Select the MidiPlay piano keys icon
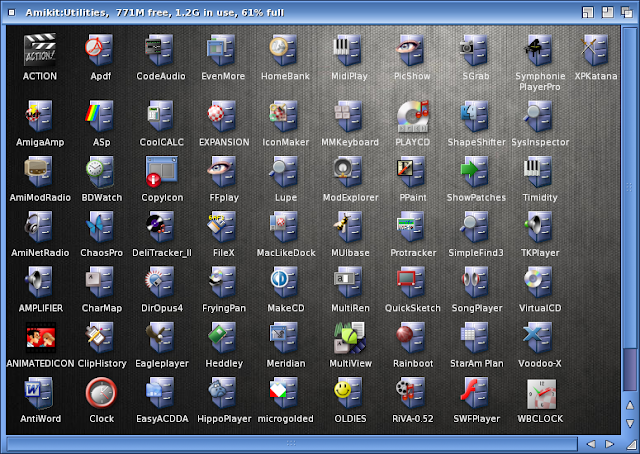This screenshot has width=640, height=454. click(349, 50)
